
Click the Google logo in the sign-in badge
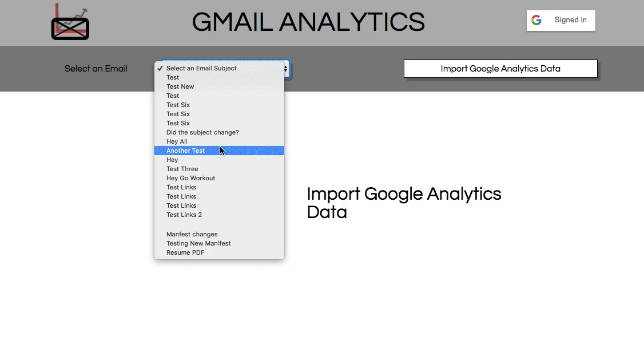537,19
